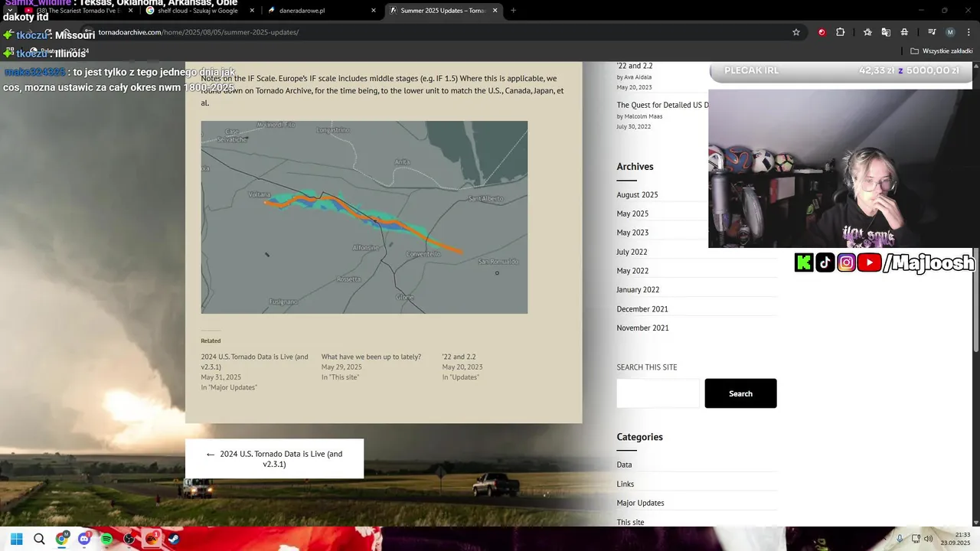Open related post ''22 and 2.2'
980x551 pixels.
point(459,357)
